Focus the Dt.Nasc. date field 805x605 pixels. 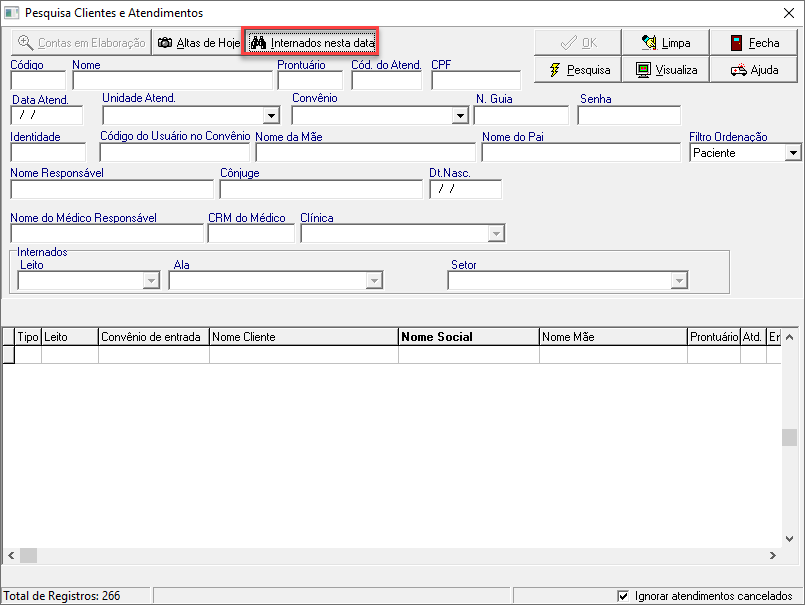(x=466, y=190)
